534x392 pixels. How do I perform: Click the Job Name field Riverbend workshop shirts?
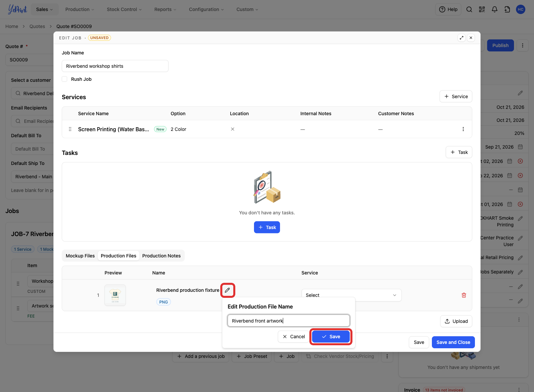coord(115,66)
